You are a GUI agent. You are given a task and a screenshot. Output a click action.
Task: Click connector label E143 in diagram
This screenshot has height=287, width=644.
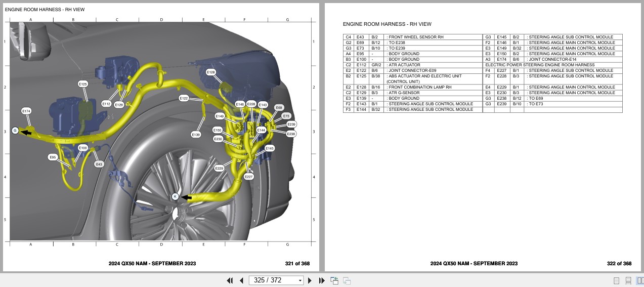[263, 105]
